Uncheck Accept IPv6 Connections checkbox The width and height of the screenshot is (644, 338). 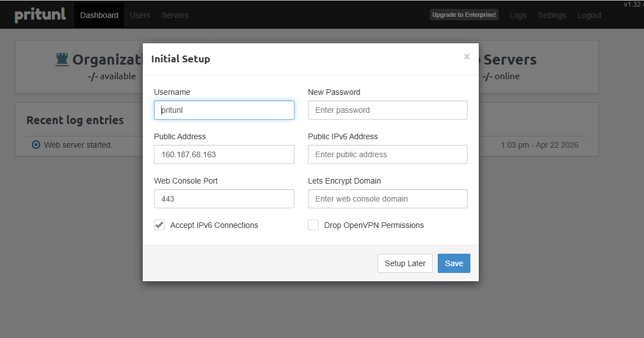point(160,225)
